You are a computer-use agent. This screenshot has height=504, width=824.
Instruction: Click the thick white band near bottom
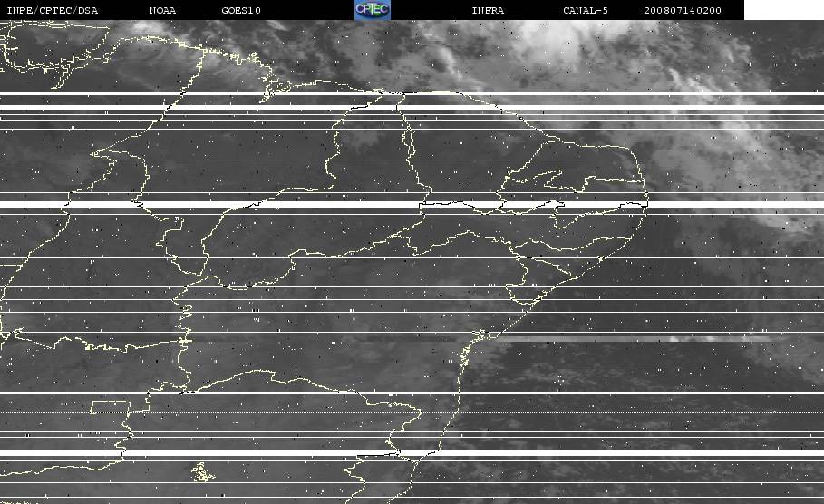[x=412, y=452]
